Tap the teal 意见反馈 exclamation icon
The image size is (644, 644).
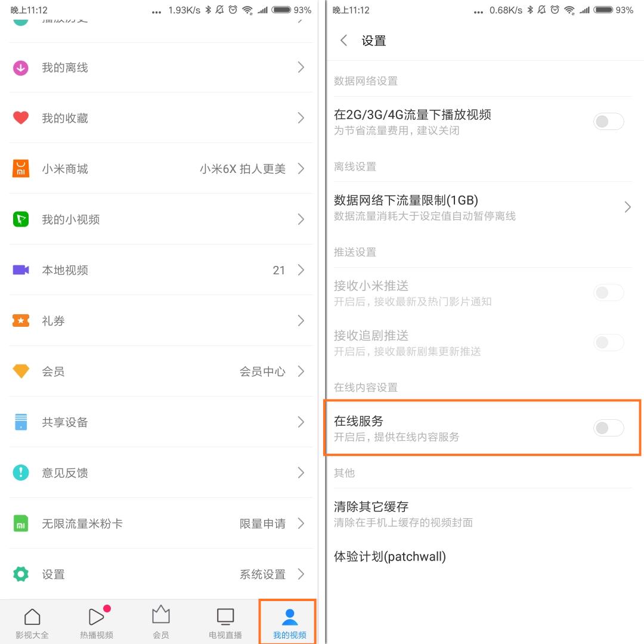pos(20,472)
